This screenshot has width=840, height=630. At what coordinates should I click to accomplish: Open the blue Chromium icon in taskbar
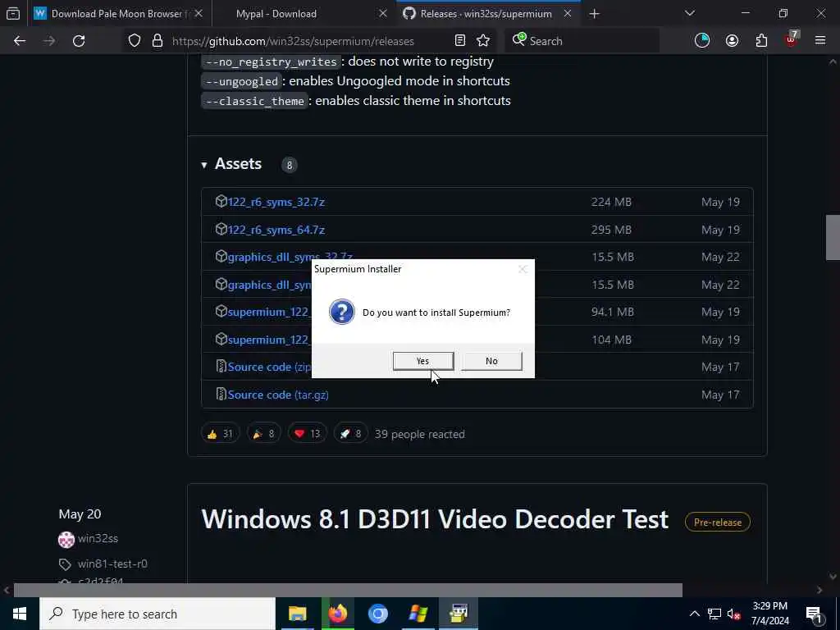[377, 614]
